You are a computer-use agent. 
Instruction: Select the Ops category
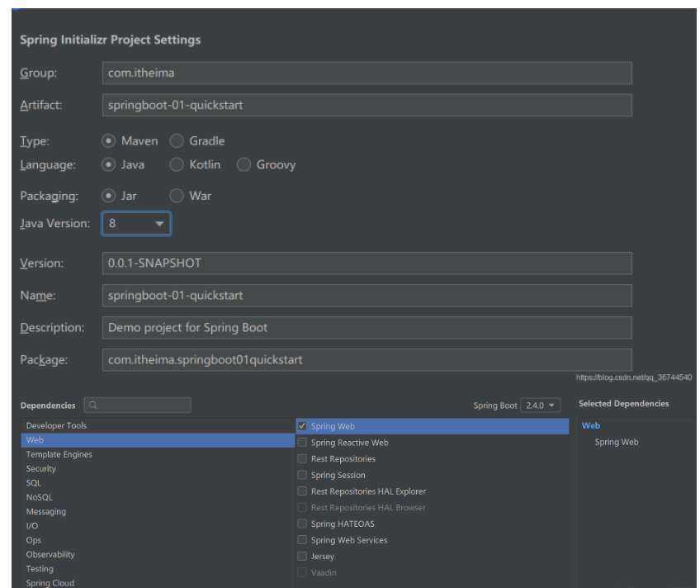pos(158,540)
